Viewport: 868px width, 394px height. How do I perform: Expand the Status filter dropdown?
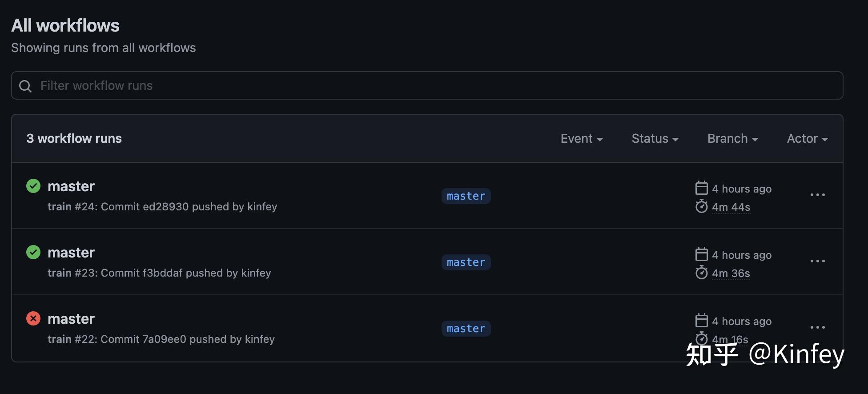(x=655, y=139)
